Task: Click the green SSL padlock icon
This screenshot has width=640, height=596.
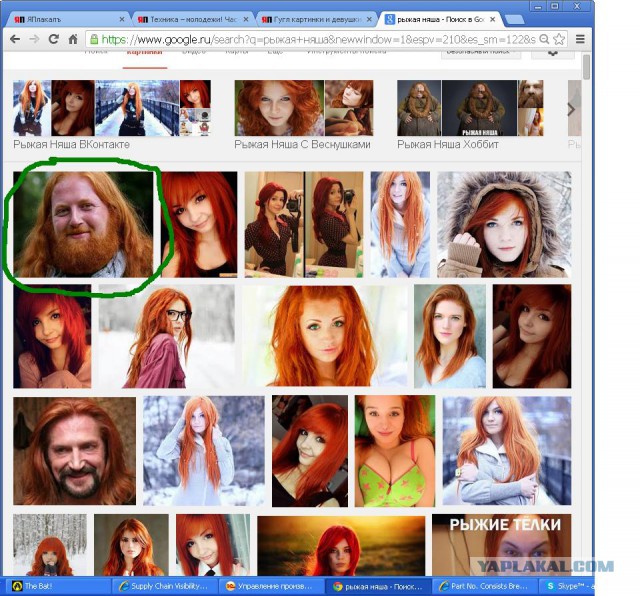Action: click(94, 39)
